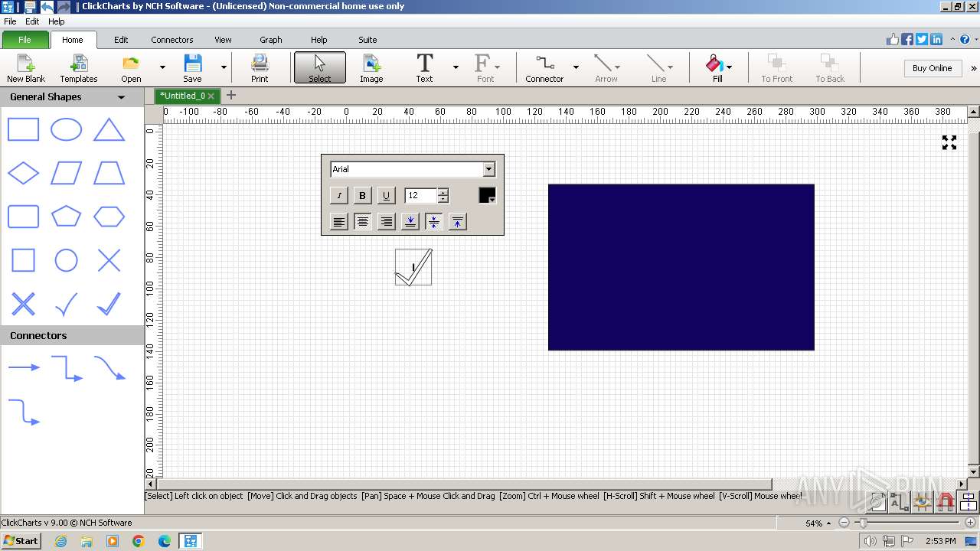This screenshot has height=551, width=980.
Task: Open the Connector type dropdown arrow
Action: (x=576, y=68)
